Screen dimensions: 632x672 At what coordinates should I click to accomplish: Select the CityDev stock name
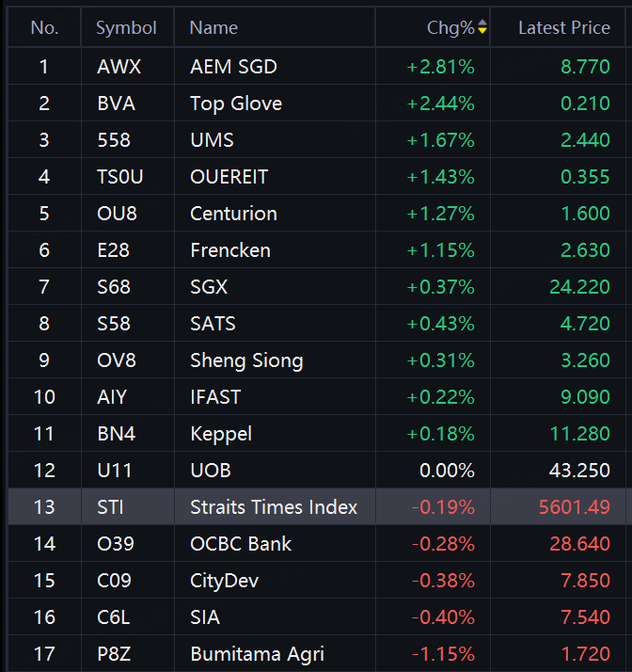(x=225, y=582)
